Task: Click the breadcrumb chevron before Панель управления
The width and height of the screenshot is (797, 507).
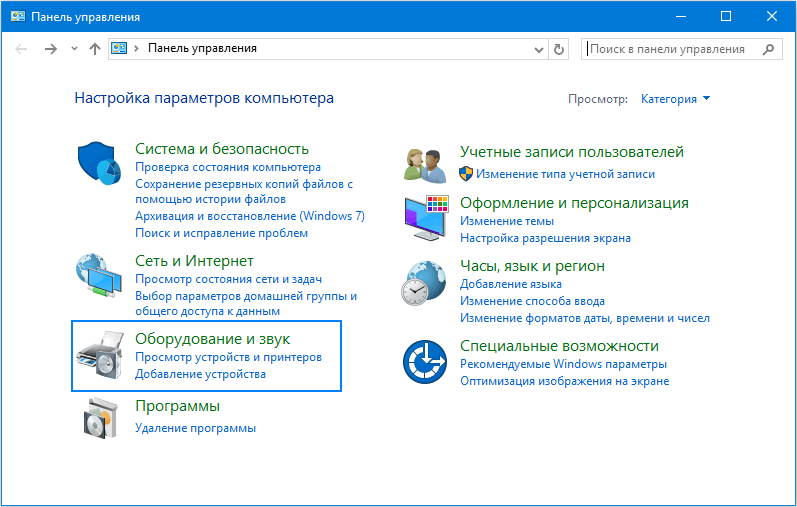Action: [x=138, y=49]
